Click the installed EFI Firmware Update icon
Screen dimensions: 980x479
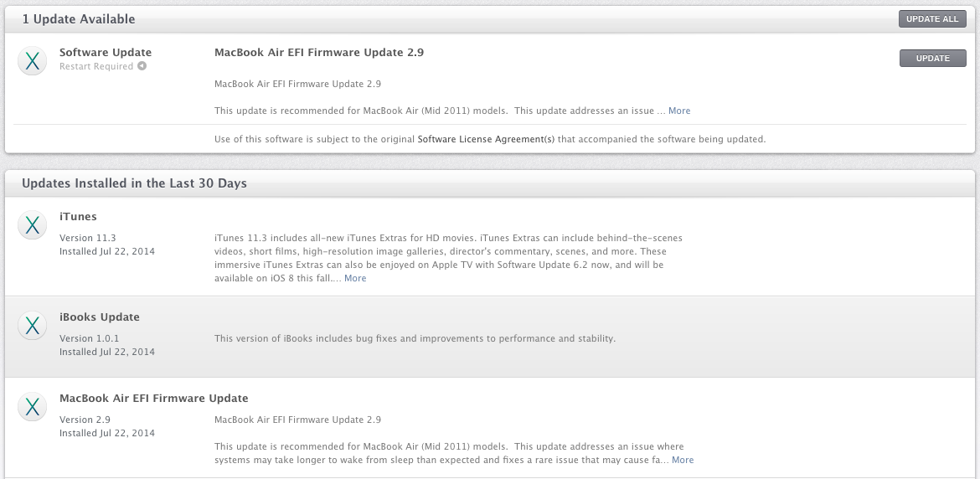tap(32, 406)
